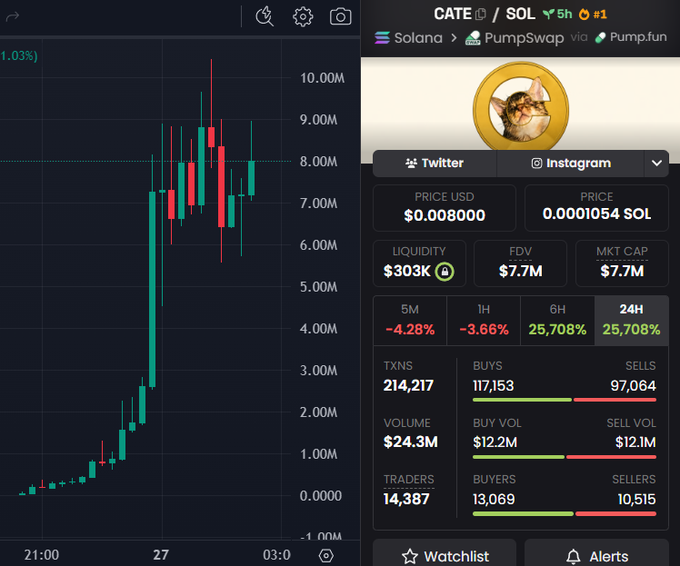
Task: Click the FDV $7.7M box
Action: pyautogui.click(x=520, y=263)
